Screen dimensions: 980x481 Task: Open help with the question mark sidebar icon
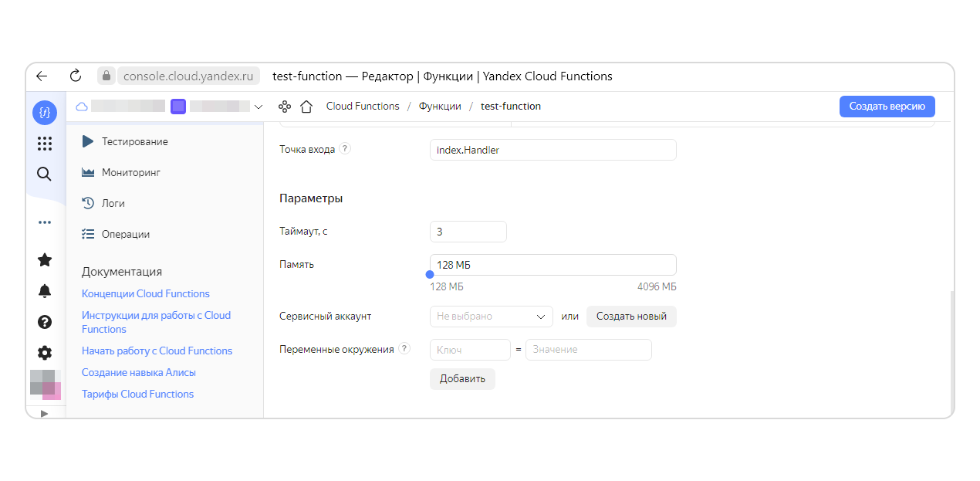point(45,322)
